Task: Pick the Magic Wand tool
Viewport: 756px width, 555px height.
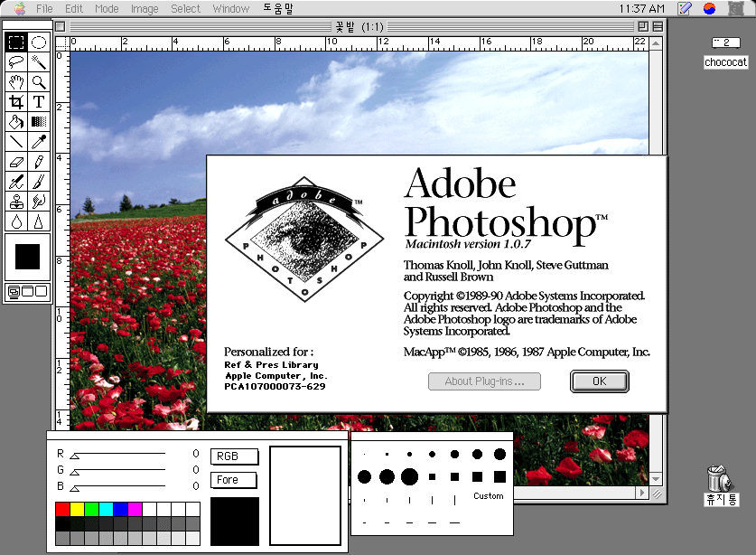Action: tap(39, 61)
